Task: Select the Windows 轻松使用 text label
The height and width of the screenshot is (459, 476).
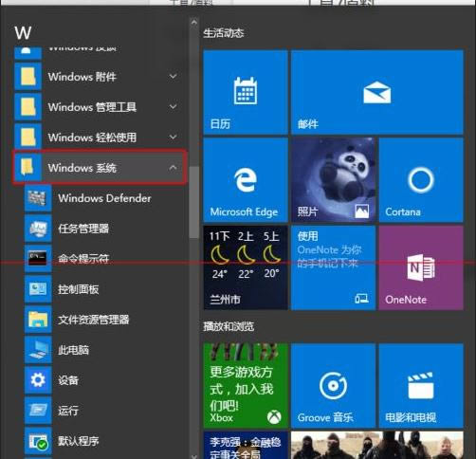Action: pyautogui.click(x=92, y=138)
